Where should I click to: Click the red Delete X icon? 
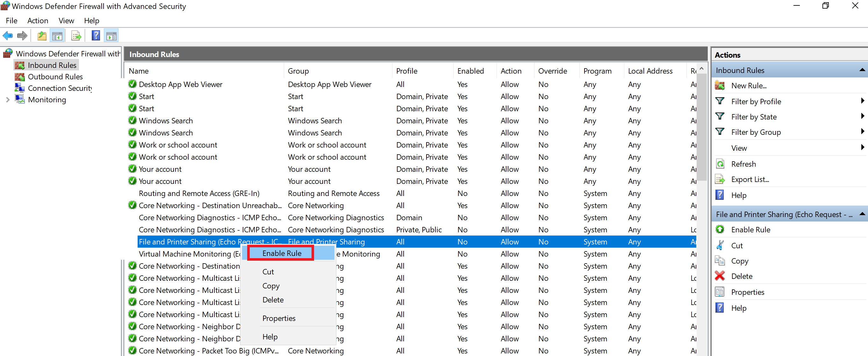[720, 276]
